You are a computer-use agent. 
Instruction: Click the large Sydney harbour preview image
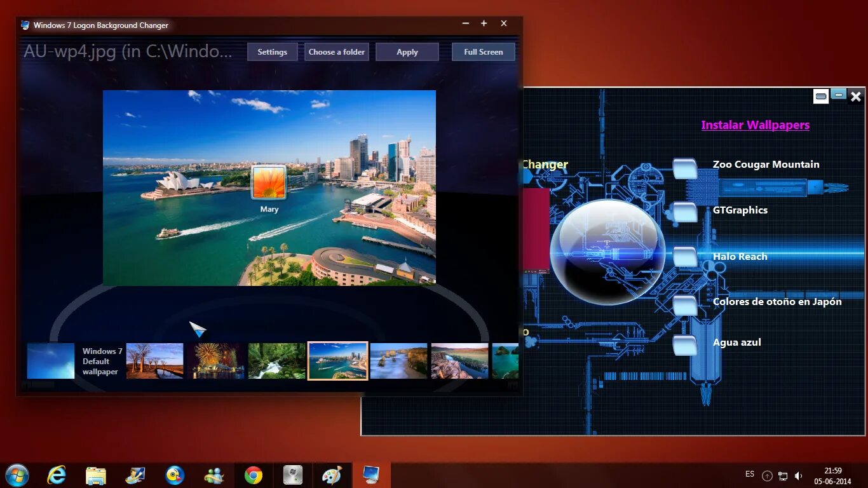[269, 187]
